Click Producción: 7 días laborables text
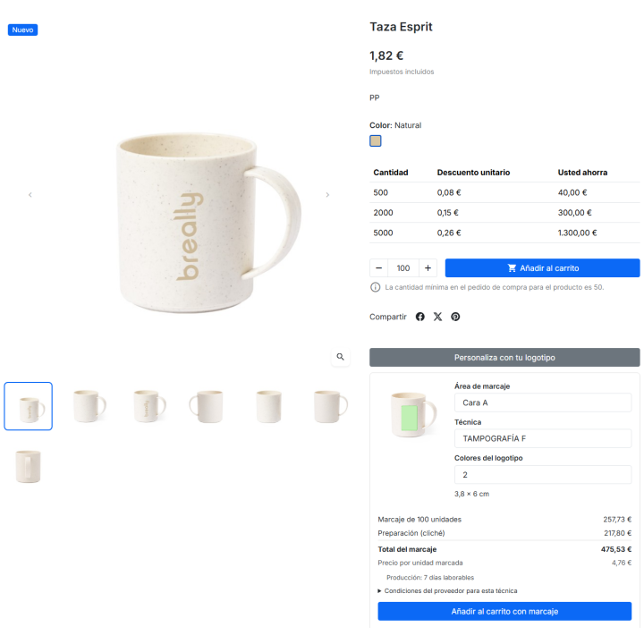The image size is (644, 644). click(430, 578)
